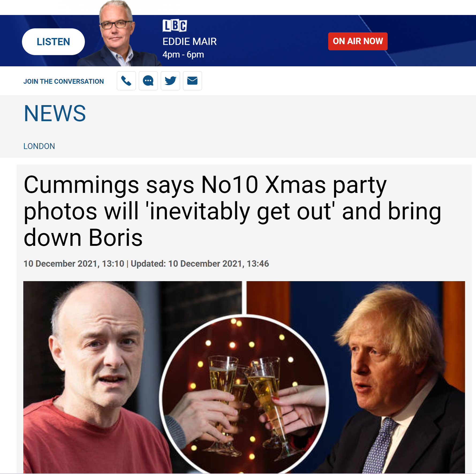The image size is (476, 474).
Task: Open the text message chat icon
Action: click(x=148, y=81)
